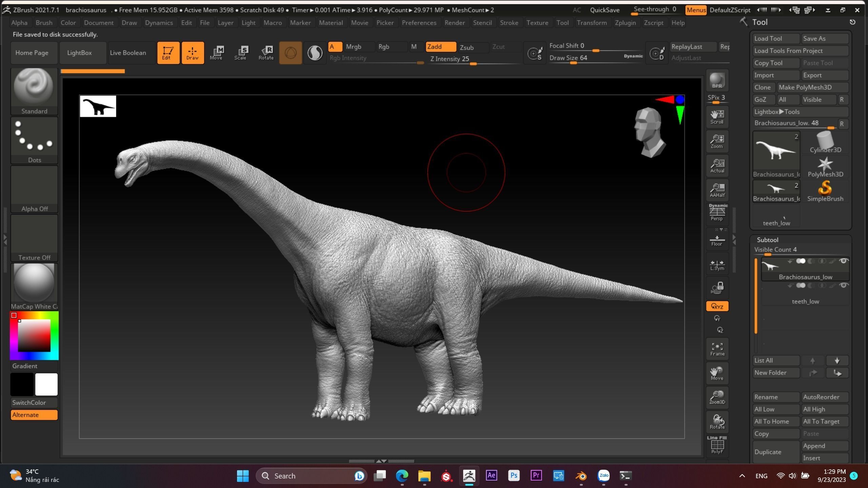Click the right-shelf Move view icon
This screenshot has width=868, height=488.
pyautogui.click(x=717, y=373)
